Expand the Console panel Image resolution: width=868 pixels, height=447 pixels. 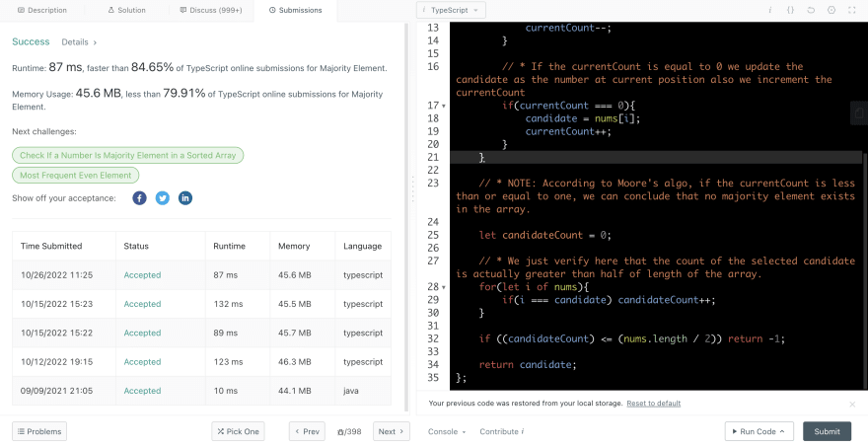[x=447, y=431]
